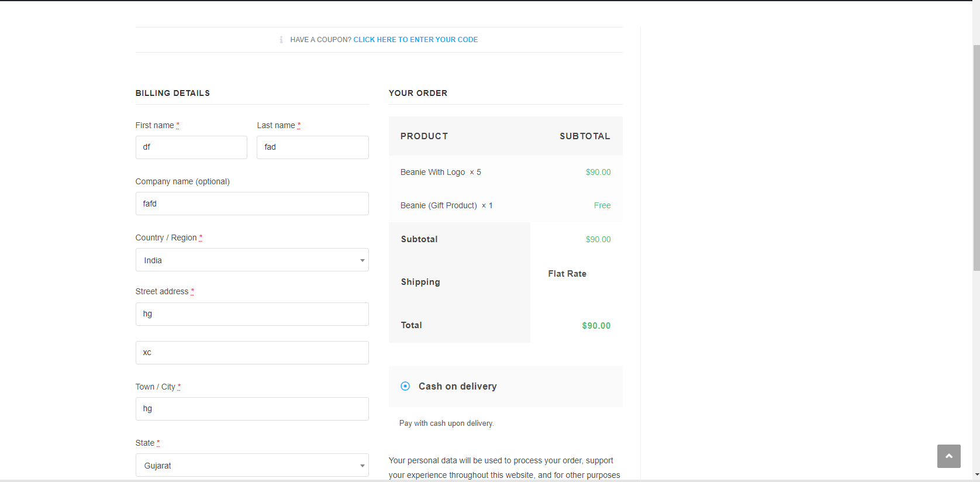Focus the Last name input field
The width and height of the screenshot is (980, 482).
click(x=312, y=147)
